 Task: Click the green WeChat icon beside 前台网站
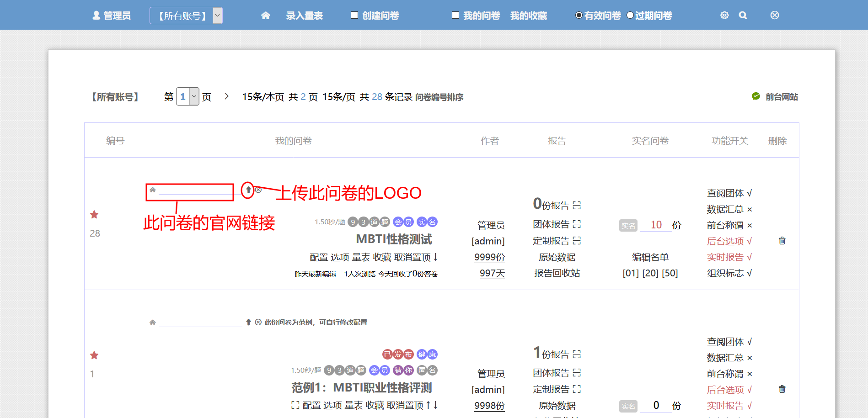point(756,96)
